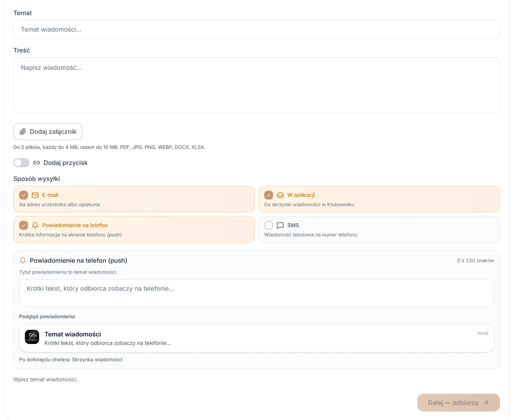This screenshot has height=420, width=520.
Task: Uncheck the Powiadomienie na telefon checkbox
Action: pyautogui.click(x=23, y=225)
